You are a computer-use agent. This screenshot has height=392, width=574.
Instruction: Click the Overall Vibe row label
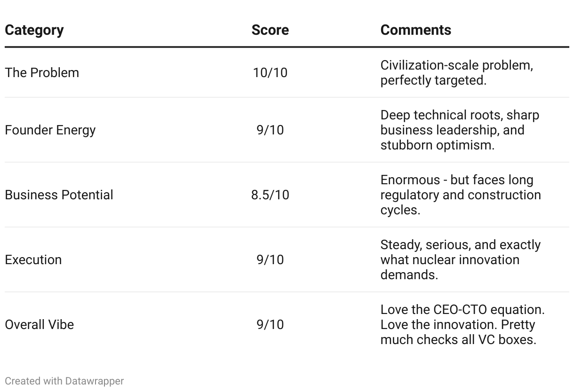coord(39,325)
